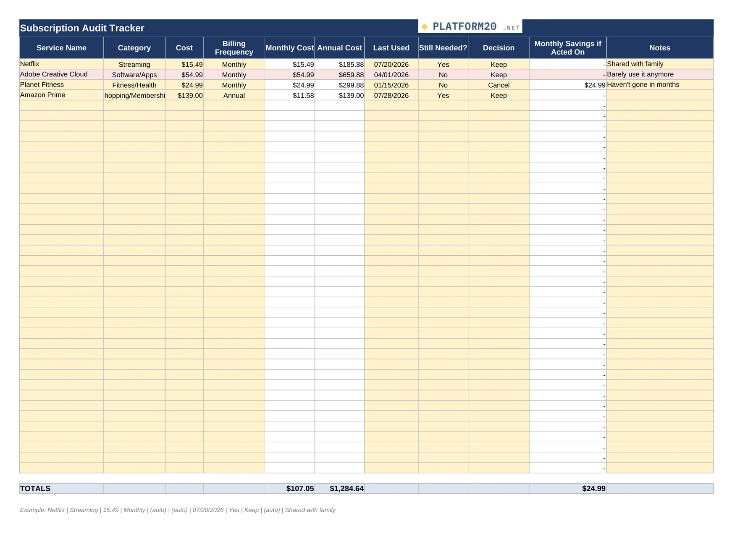
Task: Select the Category column header
Action: pyautogui.click(x=134, y=48)
